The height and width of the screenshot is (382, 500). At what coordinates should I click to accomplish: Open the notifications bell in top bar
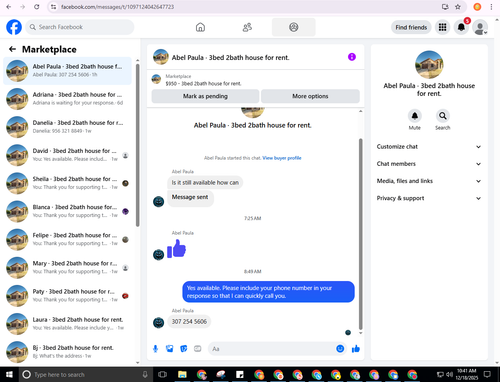(461, 27)
